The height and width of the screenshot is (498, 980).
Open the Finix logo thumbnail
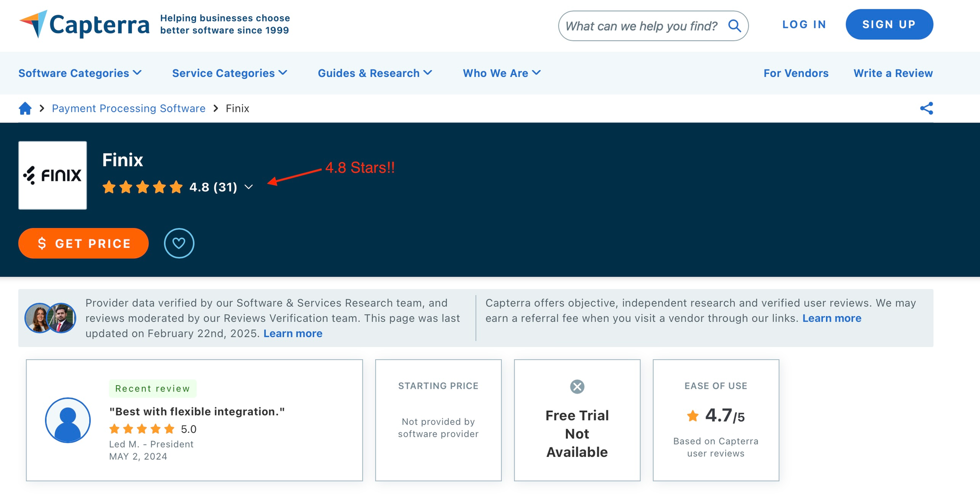coord(52,175)
